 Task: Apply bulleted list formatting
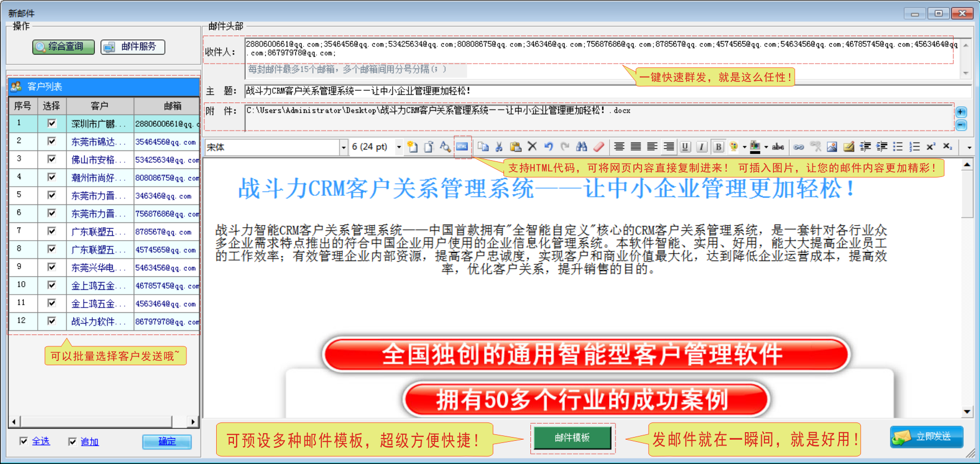point(898,147)
